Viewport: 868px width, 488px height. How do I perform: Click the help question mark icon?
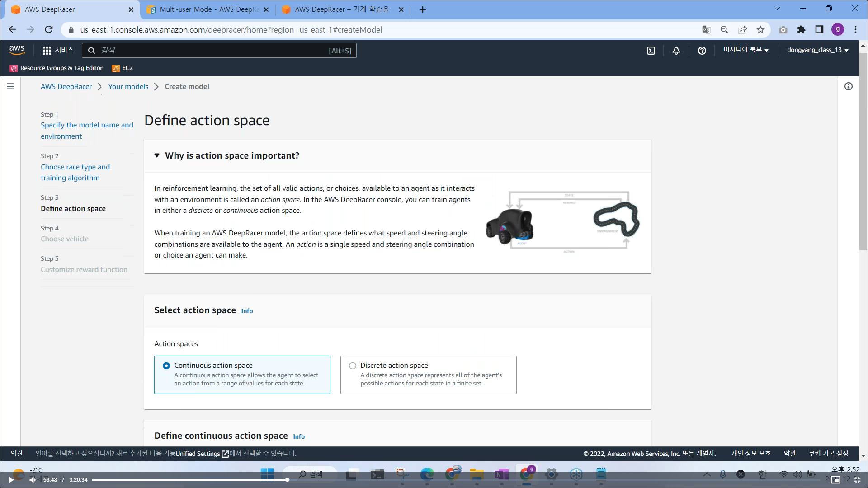pos(702,51)
